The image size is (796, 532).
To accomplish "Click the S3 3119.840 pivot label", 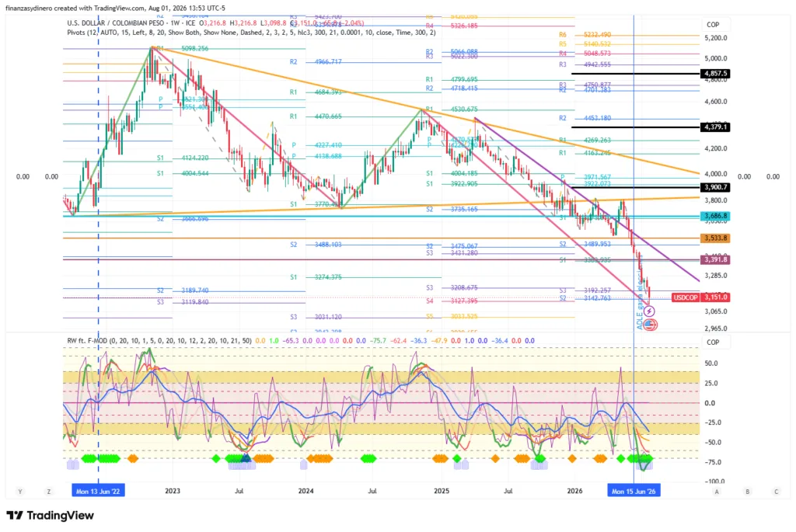I will click(x=183, y=302).
